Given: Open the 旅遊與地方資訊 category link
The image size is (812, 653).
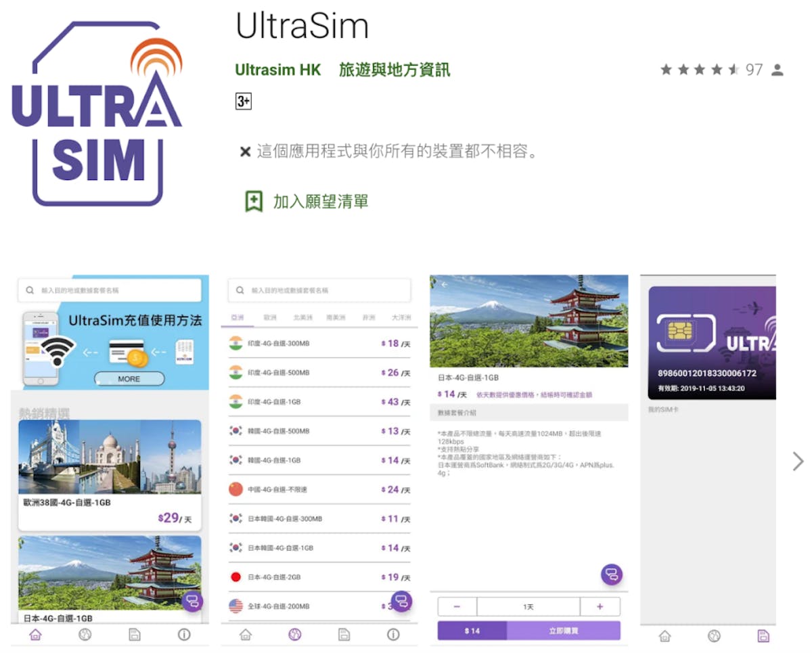Looking at the screenshot, I should click(x=394, y=70).
